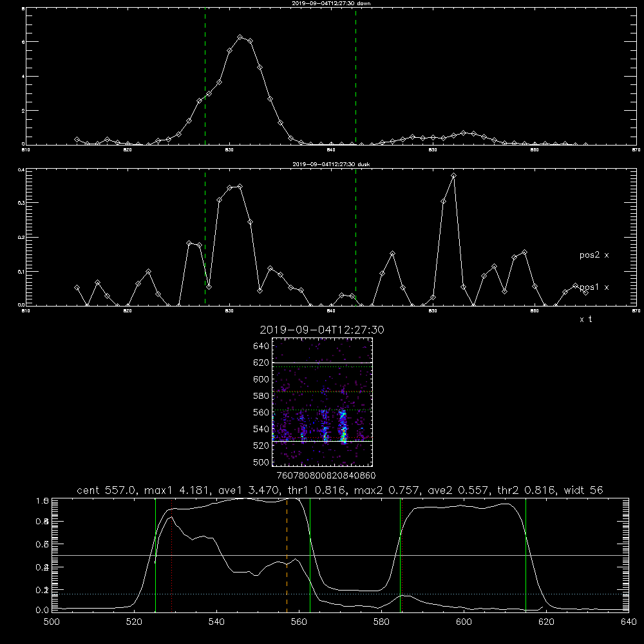Click the green vertical line at 615
Viewport: 644px width, 644px height.
click(x=526, y=554)
